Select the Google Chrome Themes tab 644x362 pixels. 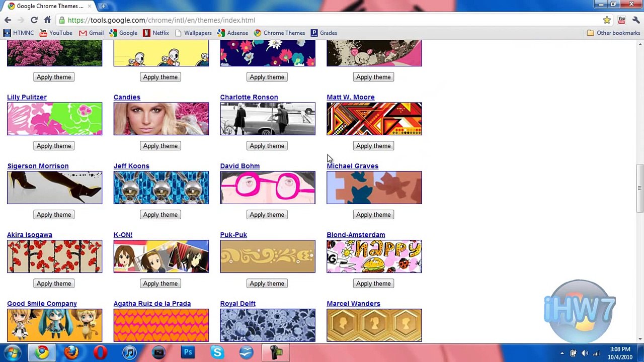[x=49, y=6]
